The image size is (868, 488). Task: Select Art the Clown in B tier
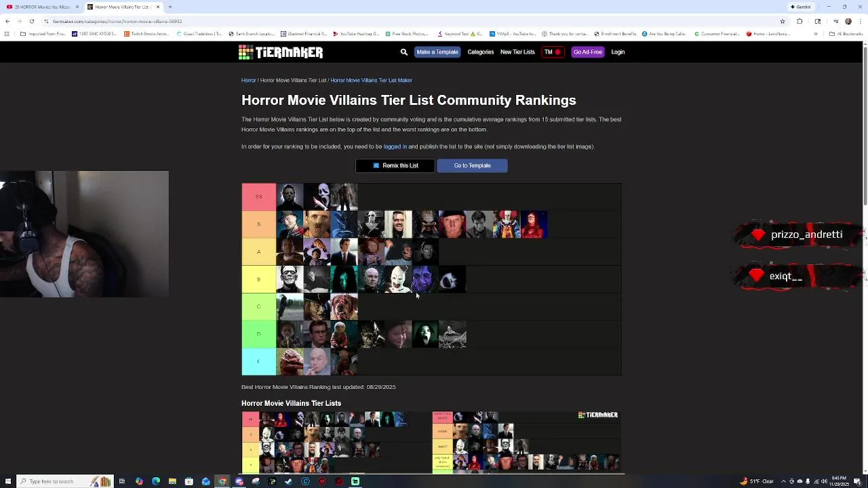pos(398,279)
